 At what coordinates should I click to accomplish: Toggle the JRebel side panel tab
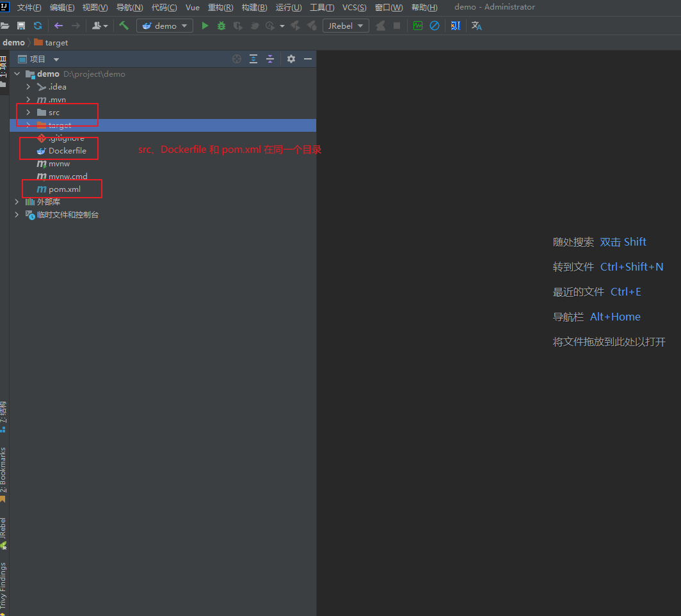[3, 533]
